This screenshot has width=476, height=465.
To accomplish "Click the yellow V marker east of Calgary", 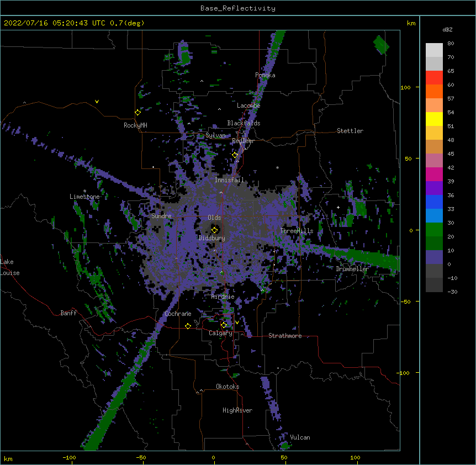I will point(237,323).
